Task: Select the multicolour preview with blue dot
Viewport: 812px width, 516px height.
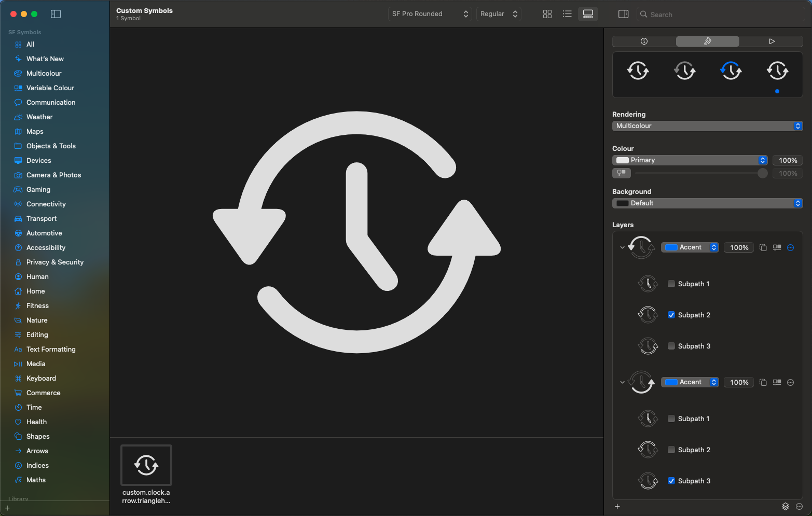Action: tap(777, 71)
